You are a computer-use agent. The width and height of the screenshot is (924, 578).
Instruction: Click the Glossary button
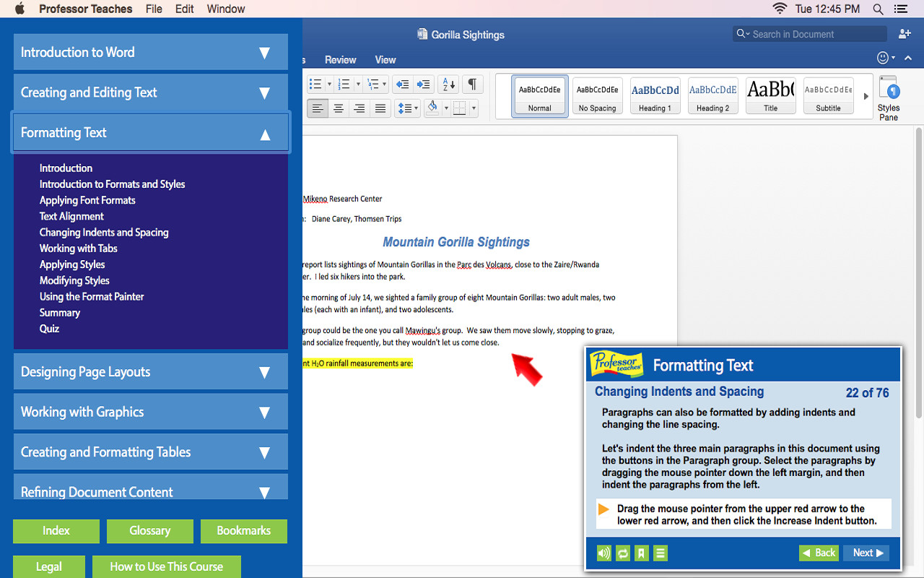150,531
